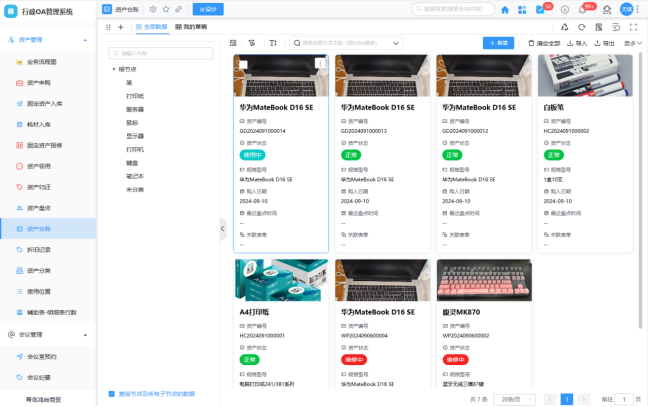Viewport: 648px width, 407px height.
Task: Collapse the 根节点 tree node
Action: pos(114,69)
